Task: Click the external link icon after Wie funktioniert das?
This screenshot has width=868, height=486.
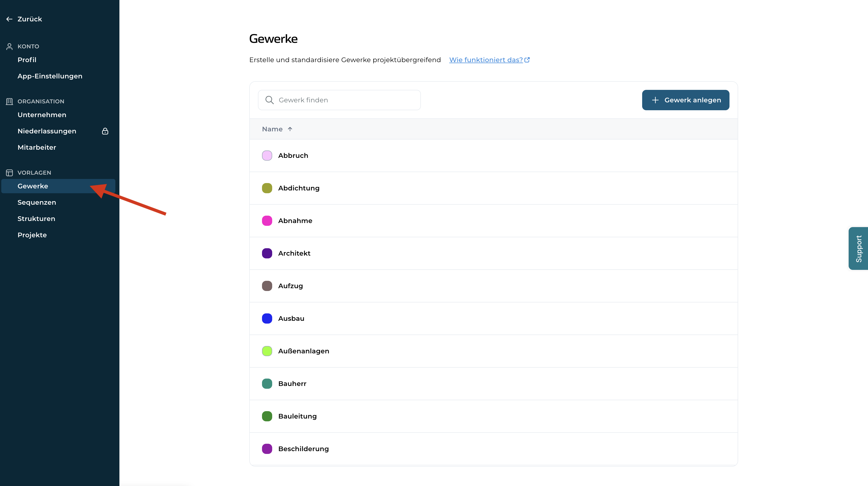Action: (x=527, y=60)
